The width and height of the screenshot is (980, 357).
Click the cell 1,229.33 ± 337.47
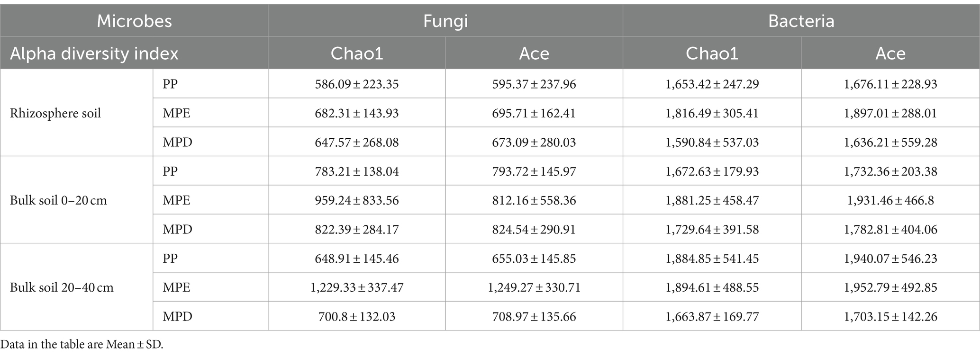coord(357,287)
